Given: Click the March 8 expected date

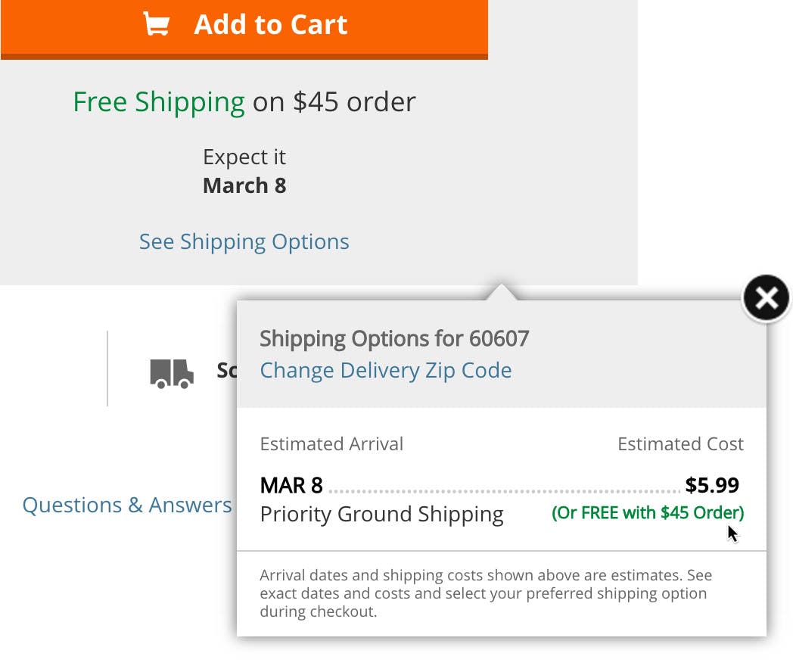Looking at the screenshot, I should point(244,186).
